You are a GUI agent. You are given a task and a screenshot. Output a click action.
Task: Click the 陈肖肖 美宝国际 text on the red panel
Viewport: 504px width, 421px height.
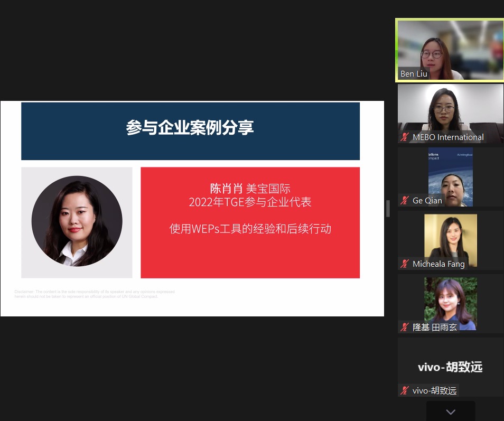250,189
